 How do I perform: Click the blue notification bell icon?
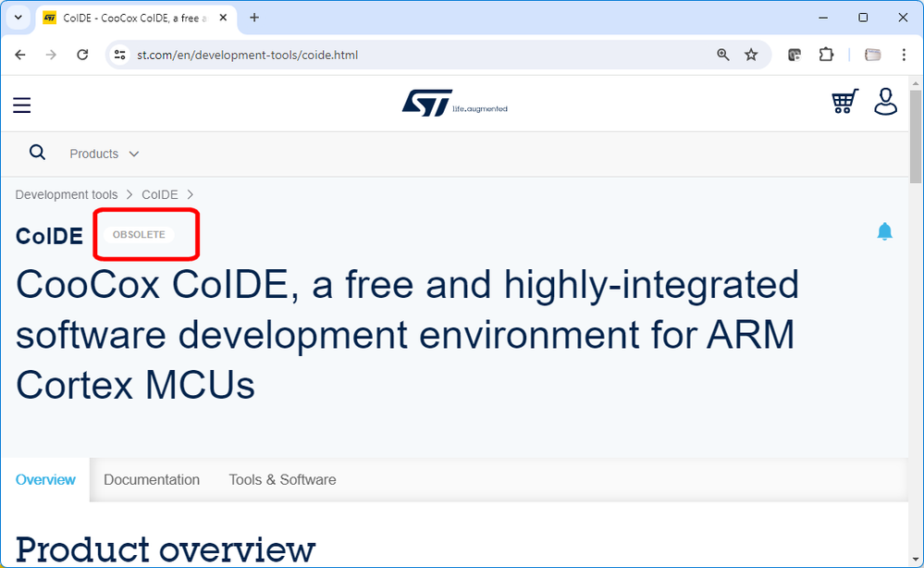pyautogui.click(x=884, y=231)
